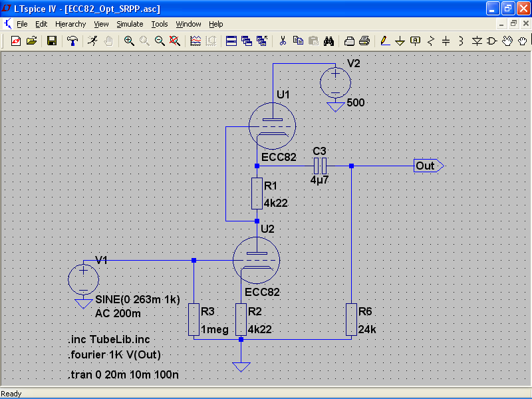Tile windows horizontally using the toolbar icon
This screenshot has width=532, height=399.
231,41
